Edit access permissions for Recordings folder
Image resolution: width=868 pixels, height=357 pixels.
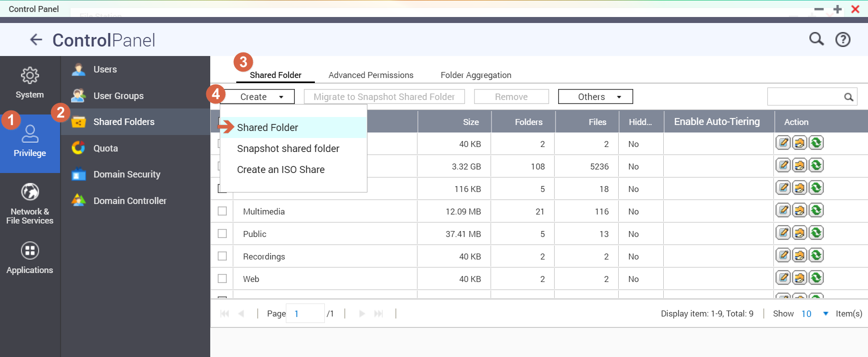click(x=799, y=255)
